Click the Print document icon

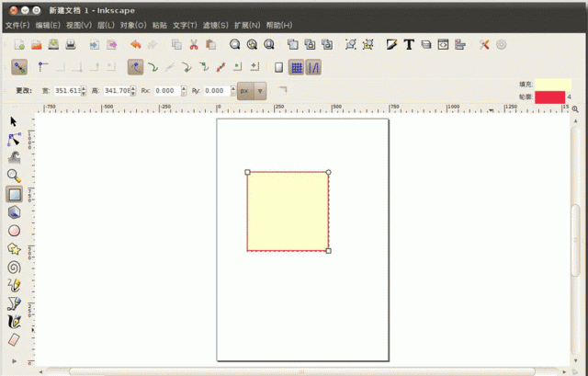pos(71,44)
